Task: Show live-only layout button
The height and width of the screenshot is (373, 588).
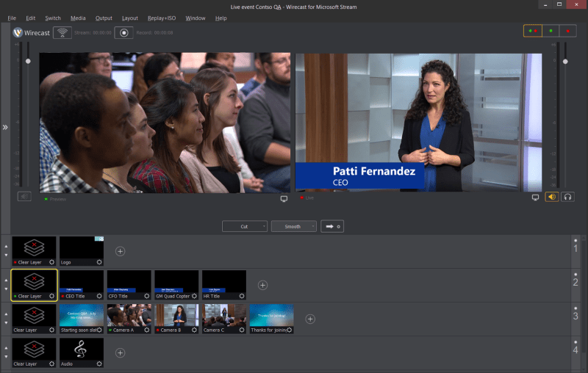Action: click(x=567, y=31)
